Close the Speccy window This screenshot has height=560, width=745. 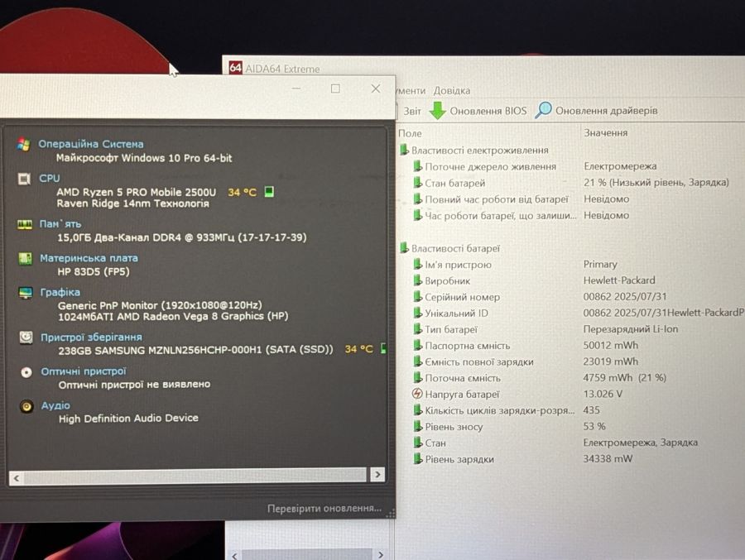point(375,89)
